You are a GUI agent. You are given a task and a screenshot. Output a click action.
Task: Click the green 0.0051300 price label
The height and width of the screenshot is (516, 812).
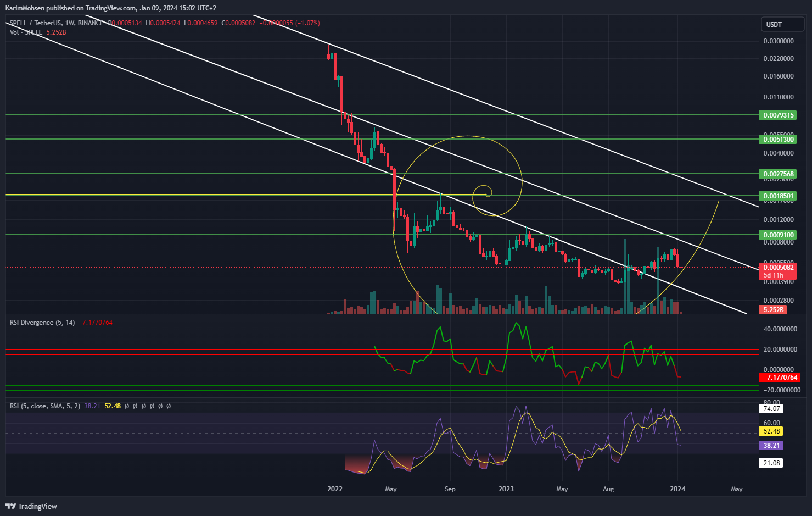pos(777,139)
